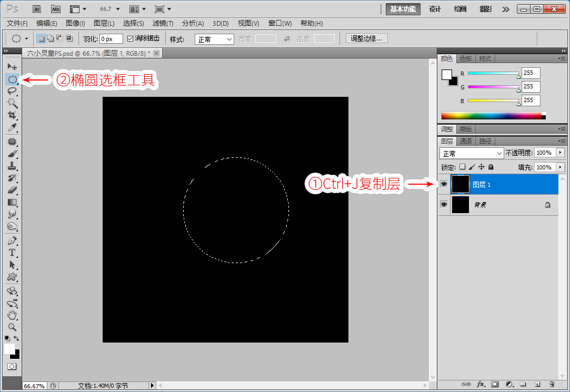Select the Pen tool
The height and width of the screenshot is (392, 570).
pyautogui.click(x=12, y=240)
